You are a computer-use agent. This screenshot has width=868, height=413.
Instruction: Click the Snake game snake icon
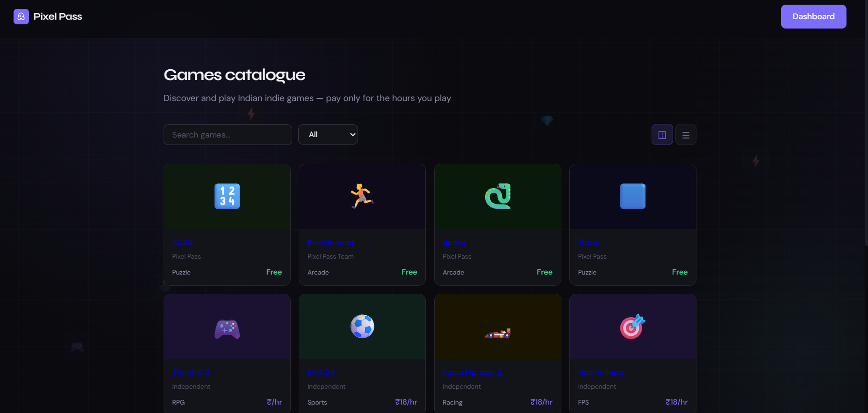pos(498,196)
